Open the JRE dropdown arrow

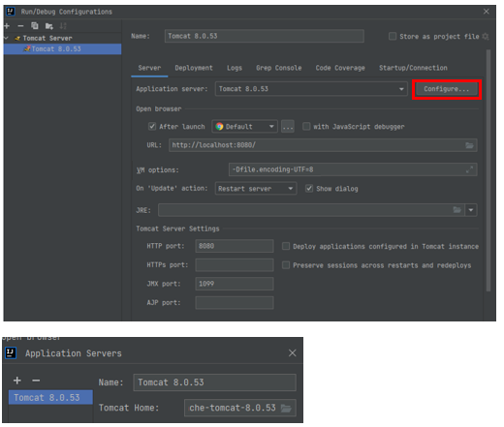(x=471, y=210)
